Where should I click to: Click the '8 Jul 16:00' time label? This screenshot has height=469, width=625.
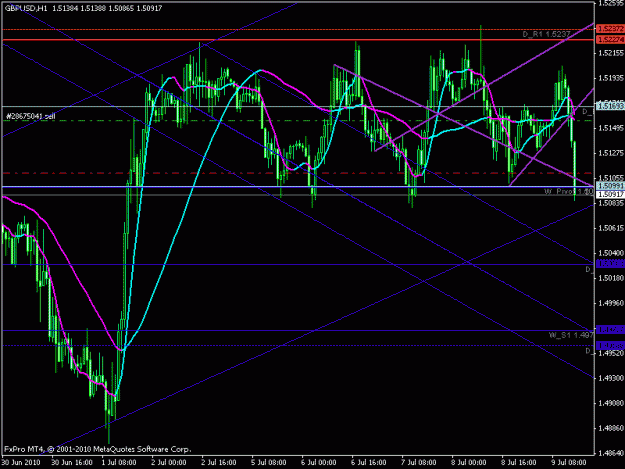coord(519,462)
